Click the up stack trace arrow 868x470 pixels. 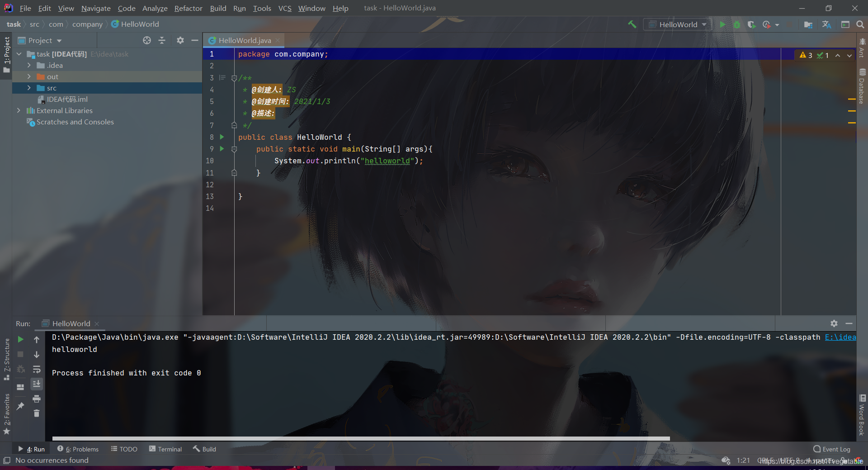(x=37, y=339)
